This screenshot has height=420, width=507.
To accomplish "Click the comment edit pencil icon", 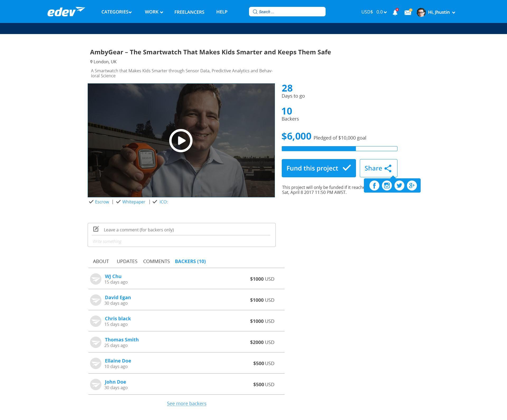I will (96, 229).
